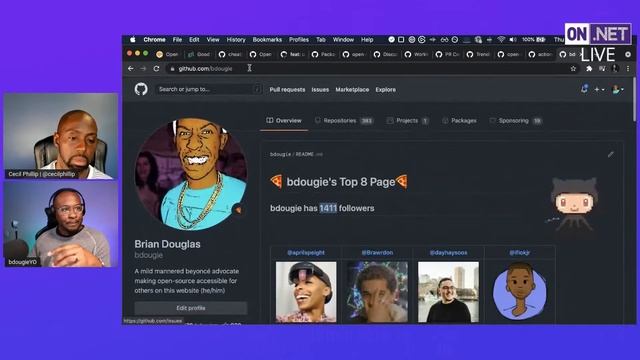Screen dimensions: 640x360
Task: Select the Overview profile tab
Action: tap(284, 121)
